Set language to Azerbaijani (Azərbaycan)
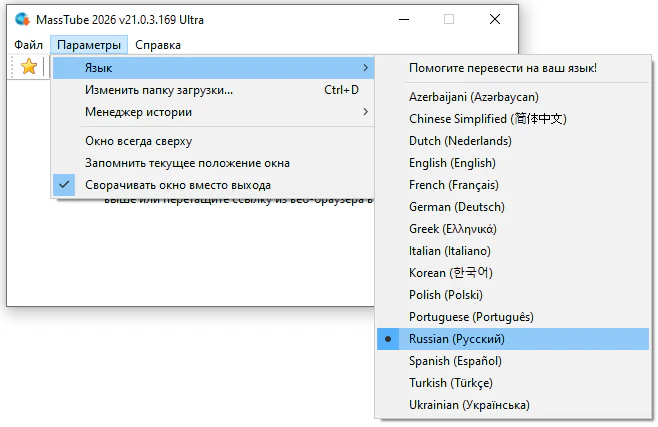The width and height of the screenshot is (658, 427). point(473,97)
